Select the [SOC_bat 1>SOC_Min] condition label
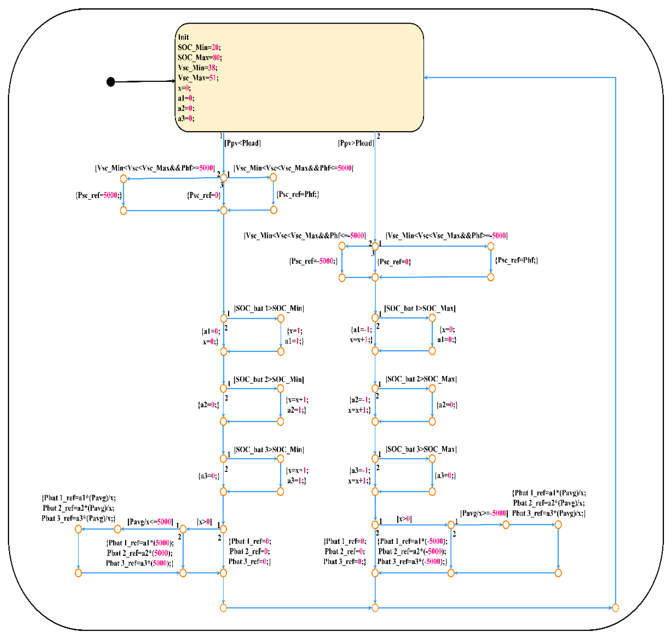This screenshot has width=672, height=638. (x=269, y=308)
